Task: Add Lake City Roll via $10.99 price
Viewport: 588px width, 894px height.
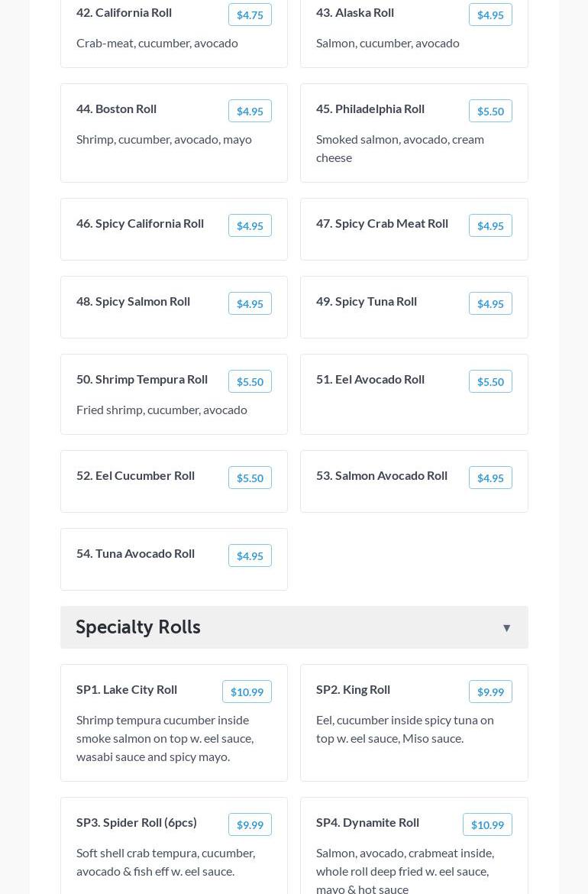Action: coord(247,692)
